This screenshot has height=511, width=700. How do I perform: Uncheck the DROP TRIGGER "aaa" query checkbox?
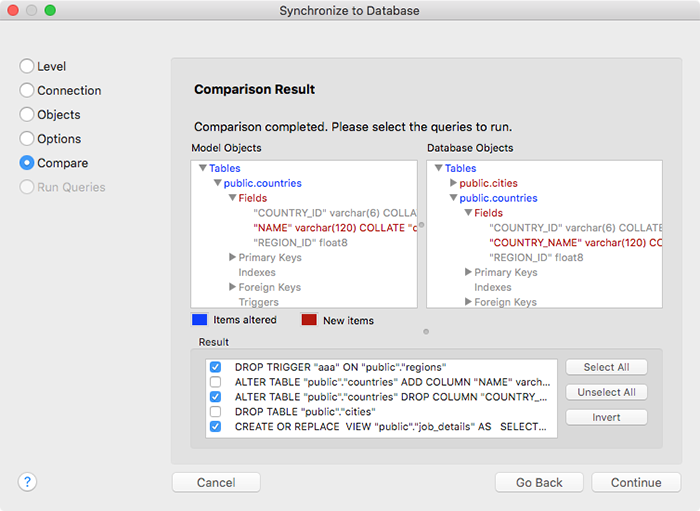click(x=216, y=367)
